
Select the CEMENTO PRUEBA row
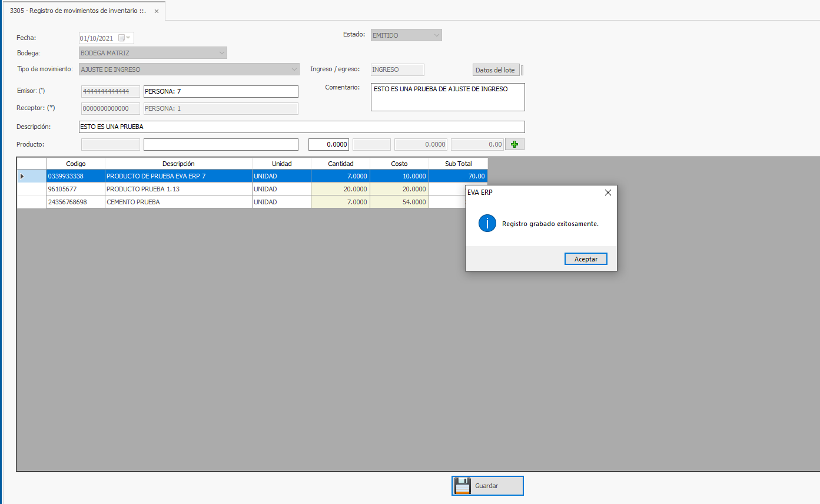178,202
